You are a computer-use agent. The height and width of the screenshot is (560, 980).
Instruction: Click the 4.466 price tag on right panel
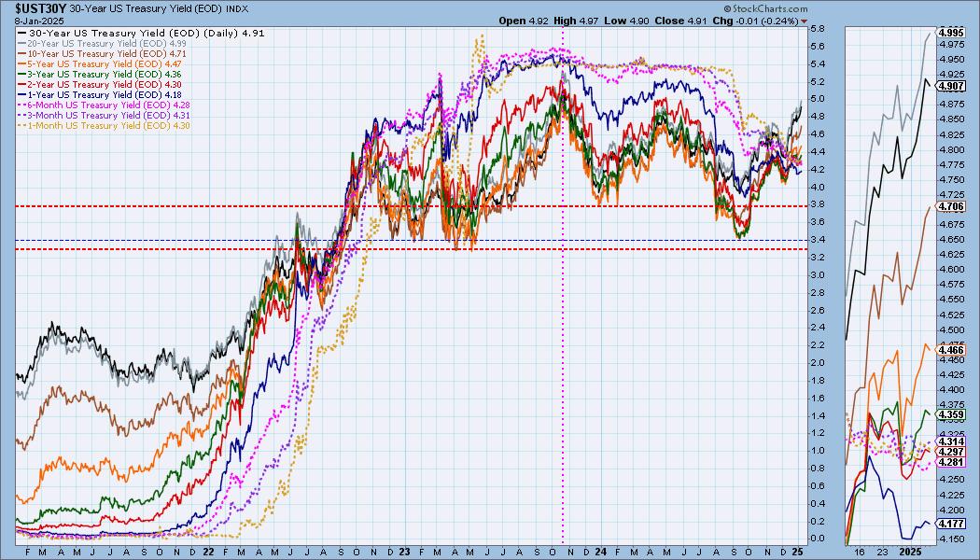[x=951, y=350]
